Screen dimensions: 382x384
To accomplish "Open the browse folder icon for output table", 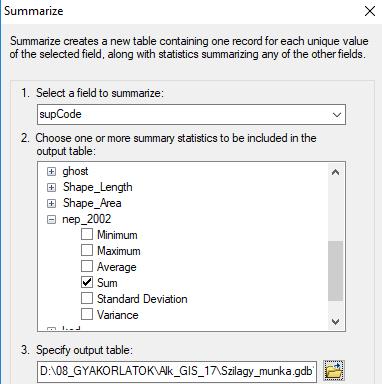I will point(334,371).
